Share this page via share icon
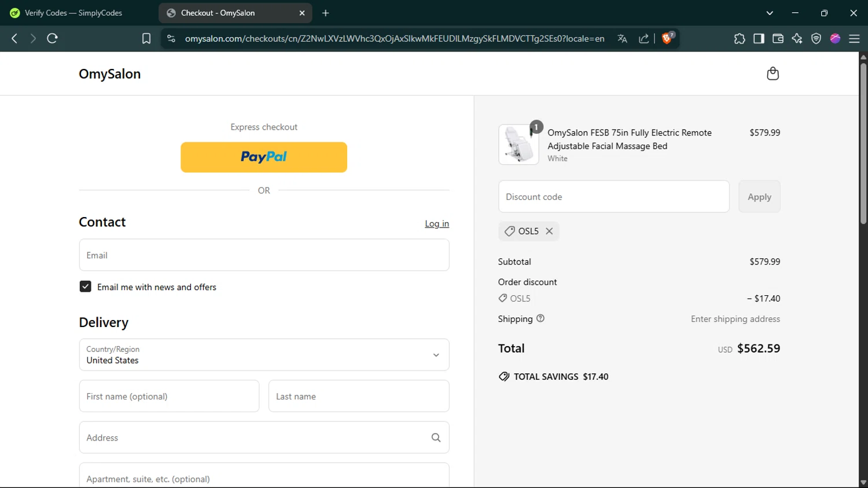The width and height of the screenshot is (868, 488). (644, 38)
